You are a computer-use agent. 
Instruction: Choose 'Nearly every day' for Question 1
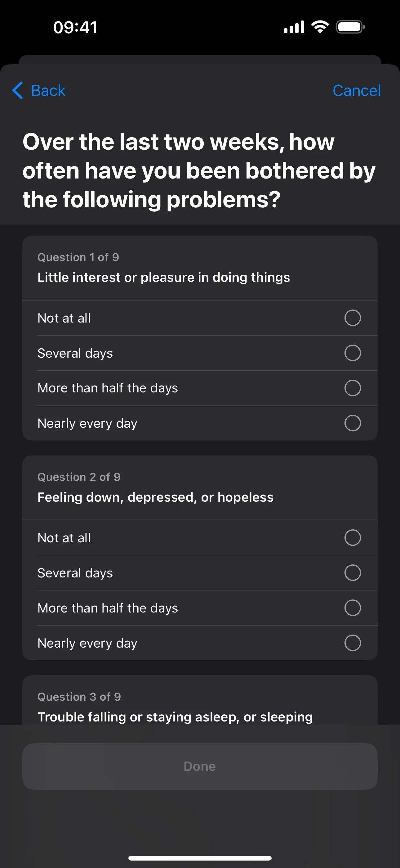(x=200, y=423)
